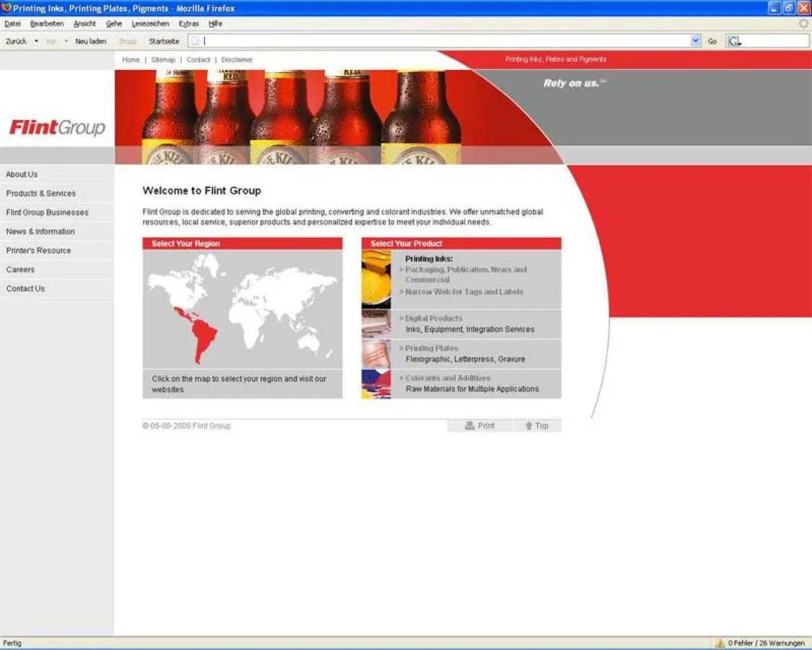
Task: Click the Go button next to address bar
Action: [712, 41]
